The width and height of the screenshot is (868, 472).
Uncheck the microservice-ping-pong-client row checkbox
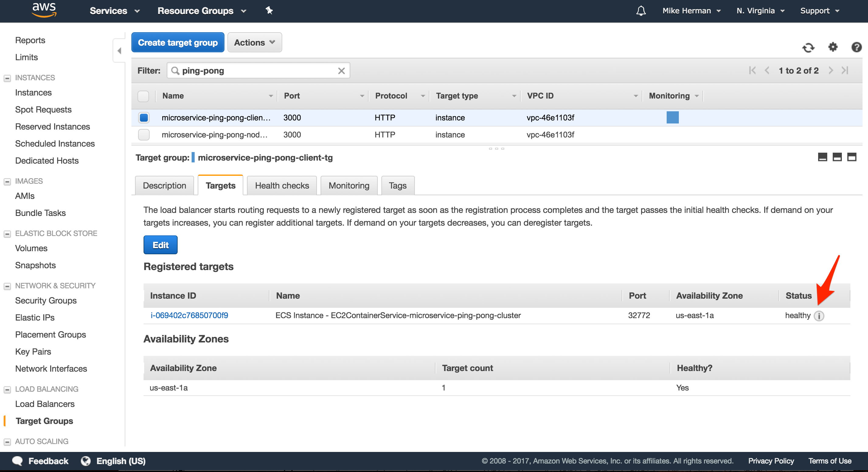[144, 118]
